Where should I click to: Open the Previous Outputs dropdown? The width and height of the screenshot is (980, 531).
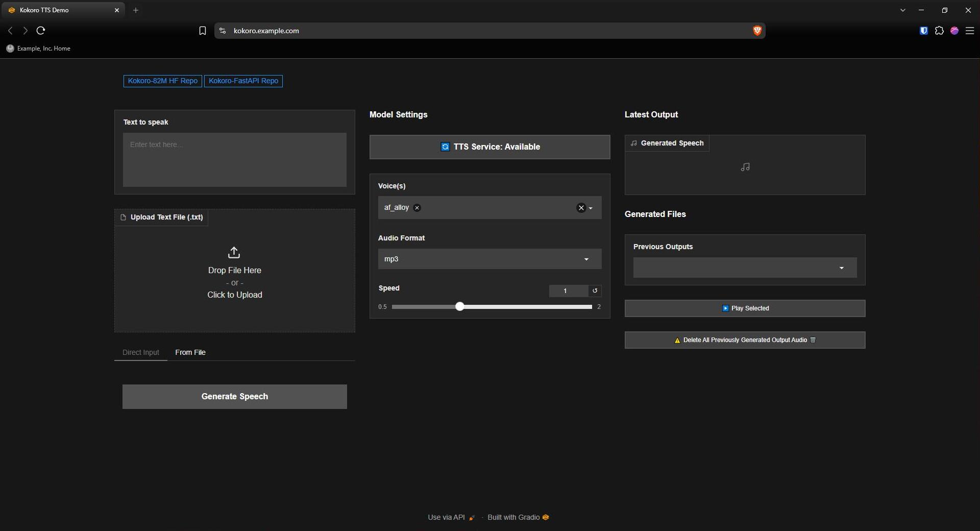click(745, 268)
